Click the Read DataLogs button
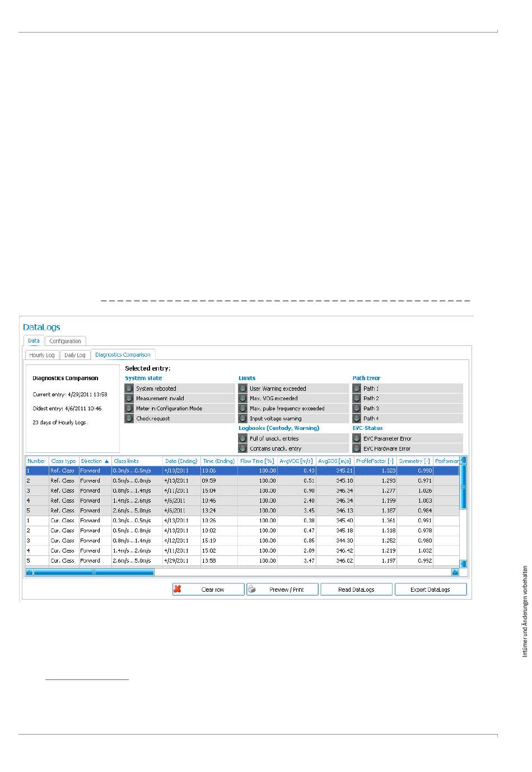The image size is (532, 772). tap(356, 589)
